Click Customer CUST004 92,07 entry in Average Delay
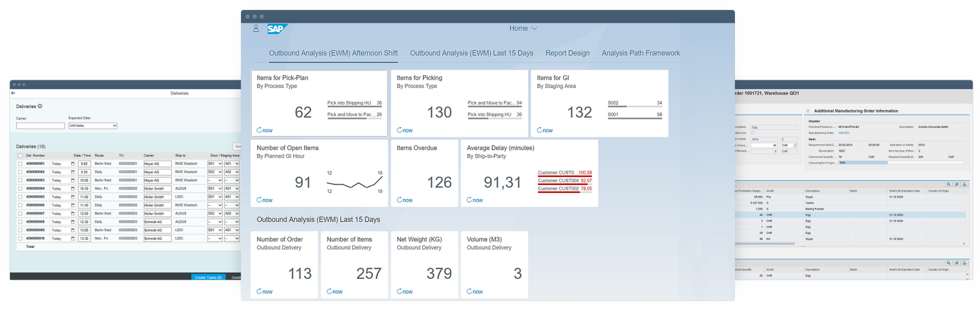 [x=565, y=180]
